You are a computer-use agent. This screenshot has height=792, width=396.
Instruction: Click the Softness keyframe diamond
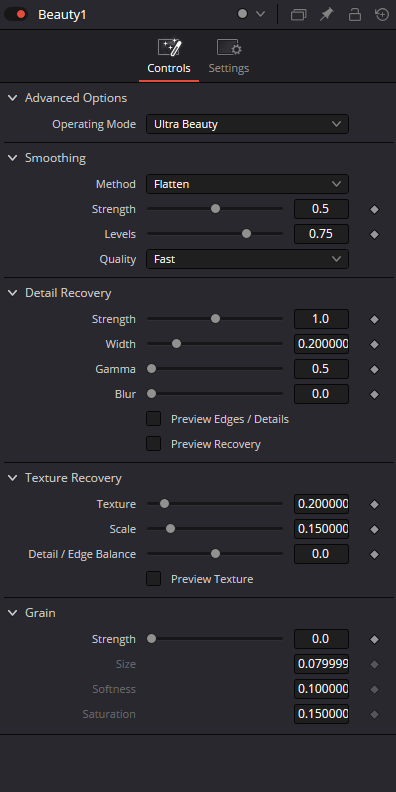pos(374,689)
